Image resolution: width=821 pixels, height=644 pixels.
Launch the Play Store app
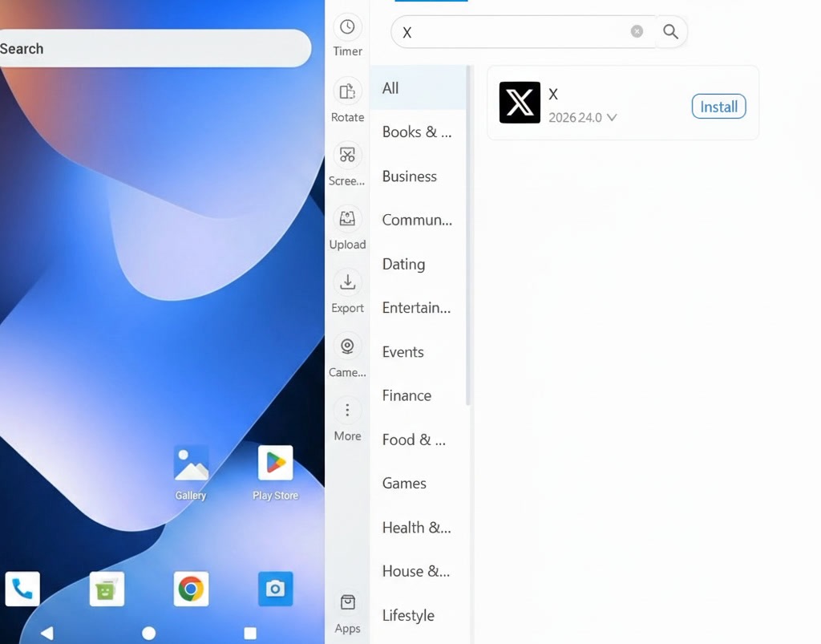(276, 473)
